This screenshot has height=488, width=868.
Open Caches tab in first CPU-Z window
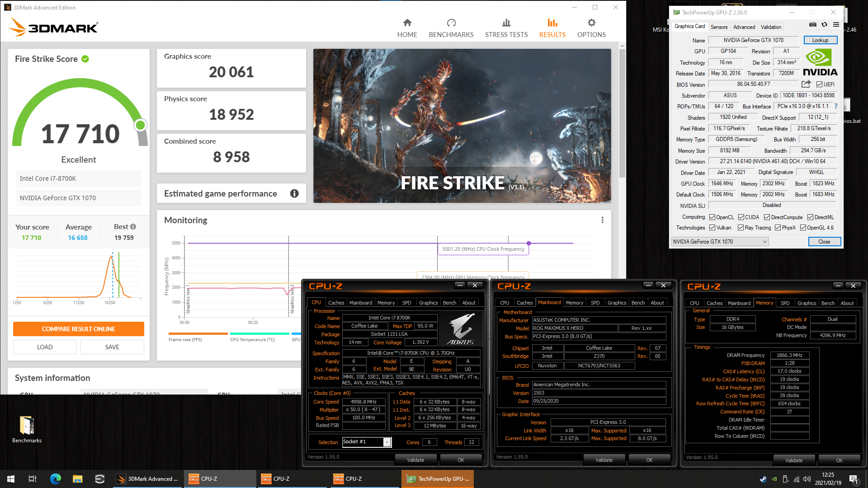336,303
